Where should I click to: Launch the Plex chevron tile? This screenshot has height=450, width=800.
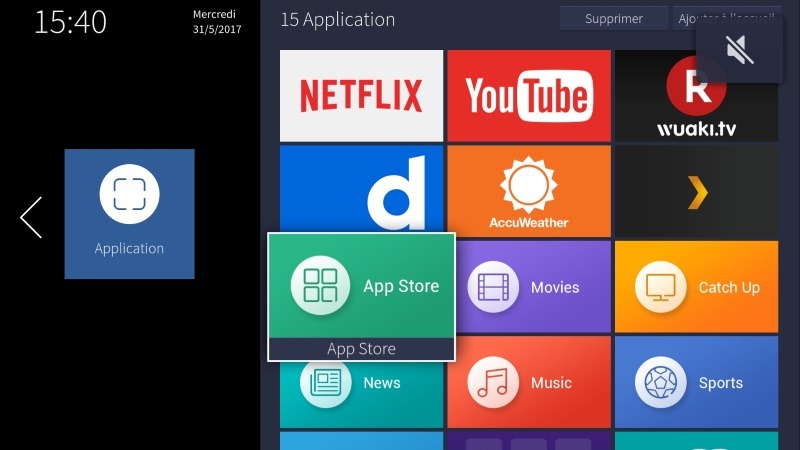coord(696,191)
